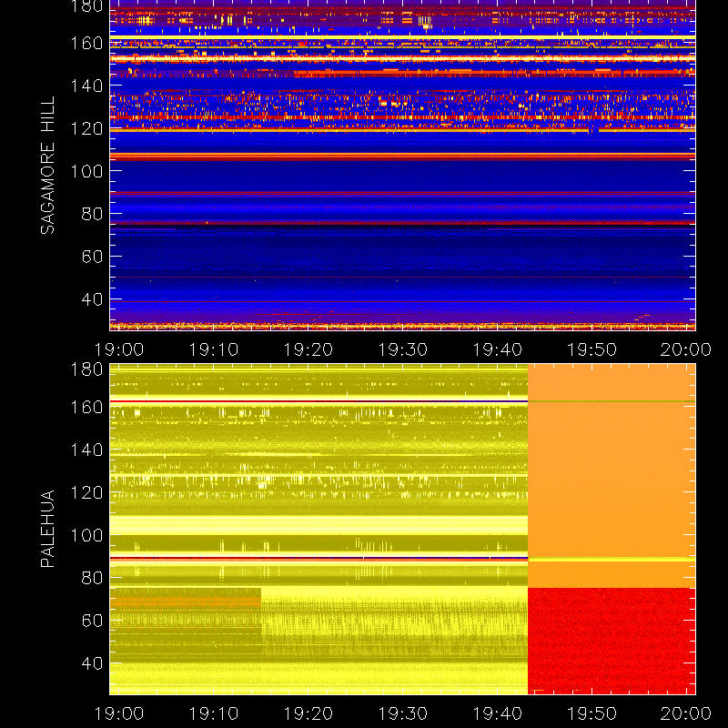The width and height of the screenshot is (728, 728).
Task: Click 19:40 time label under Sagamore Hill plot
Action: coord(497,349)
